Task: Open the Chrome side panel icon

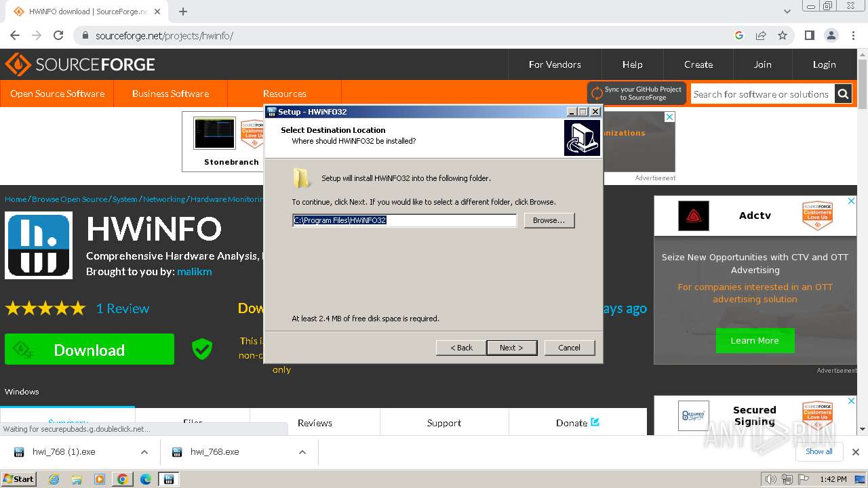Action: click(809, 35)
